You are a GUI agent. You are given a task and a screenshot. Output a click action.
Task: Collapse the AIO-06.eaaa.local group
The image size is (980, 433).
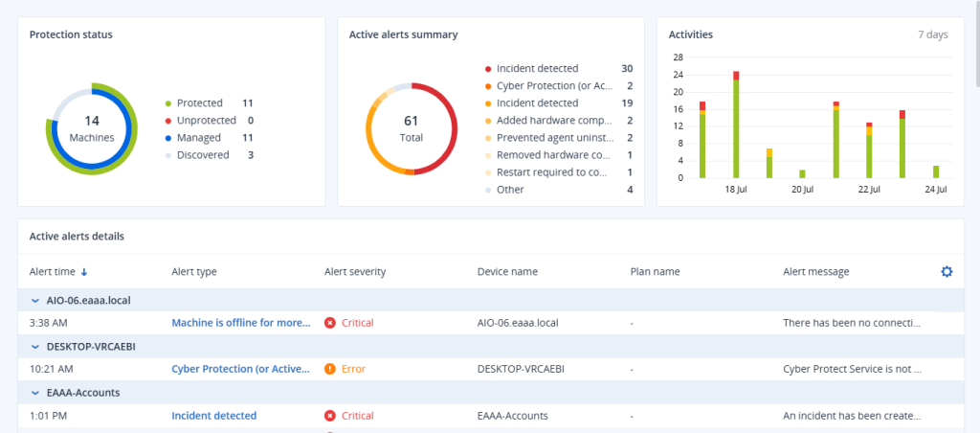(x=34, y=300)
